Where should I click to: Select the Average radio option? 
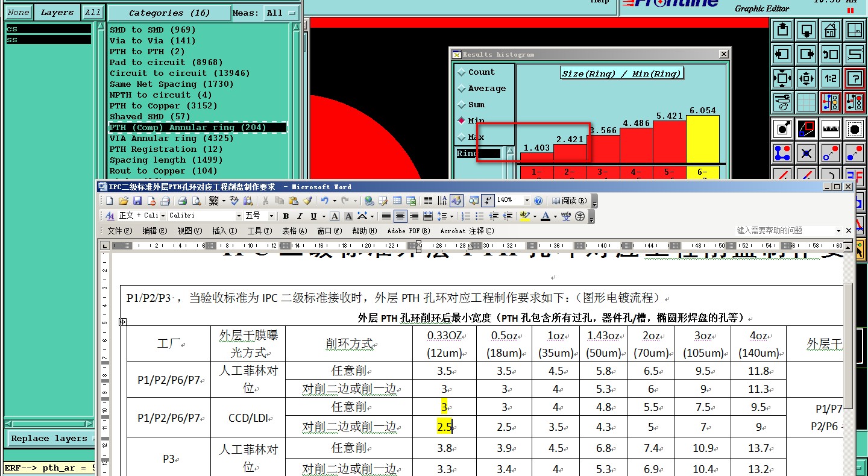click(x=483, y=88)
